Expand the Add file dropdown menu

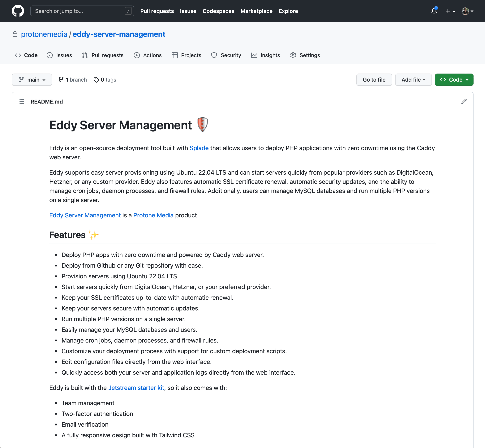[413, 80]
